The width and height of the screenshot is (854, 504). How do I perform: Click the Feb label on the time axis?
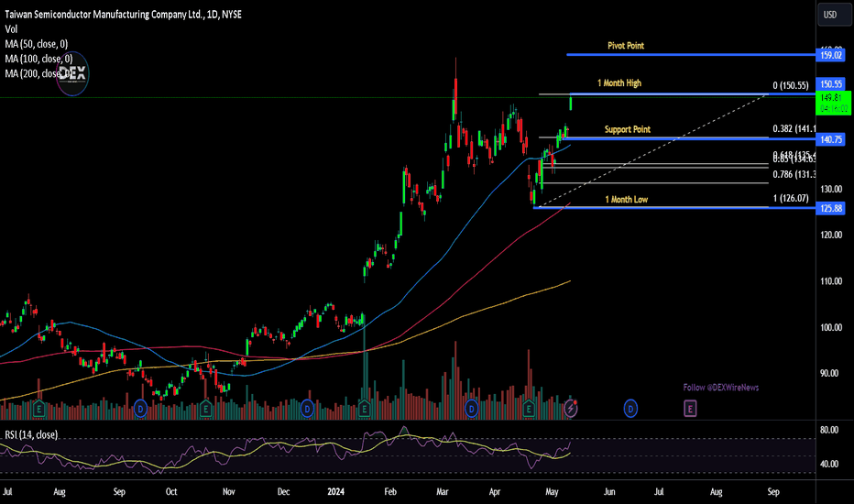coord(390,491)
